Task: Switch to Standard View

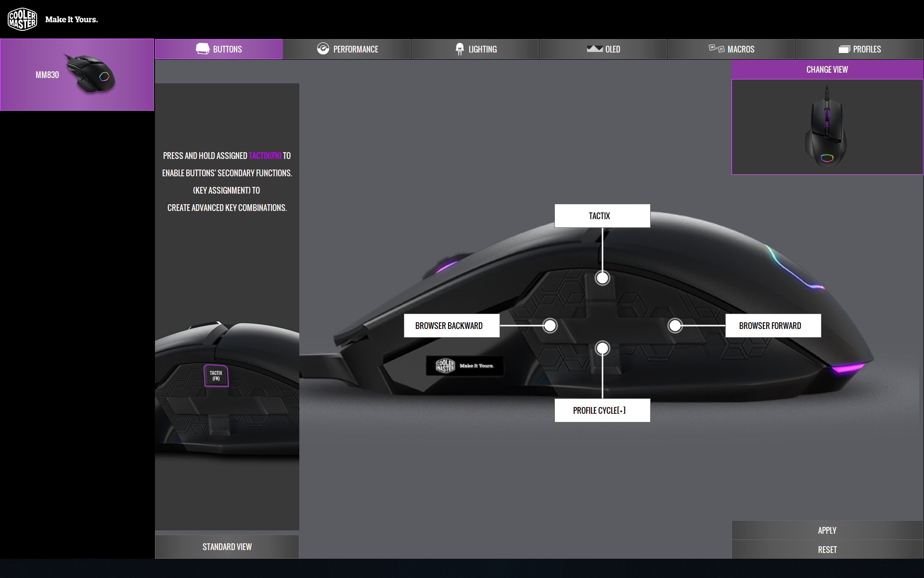Action: 227,547
